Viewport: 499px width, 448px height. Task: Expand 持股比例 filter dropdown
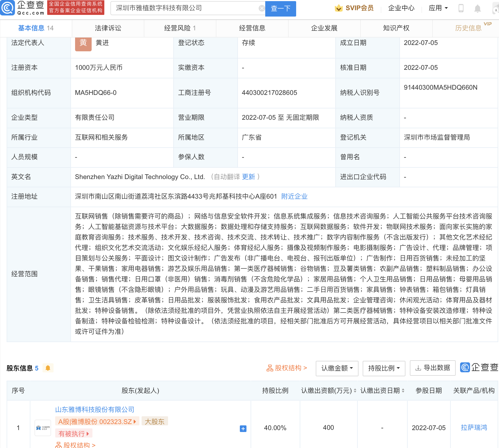384,368
